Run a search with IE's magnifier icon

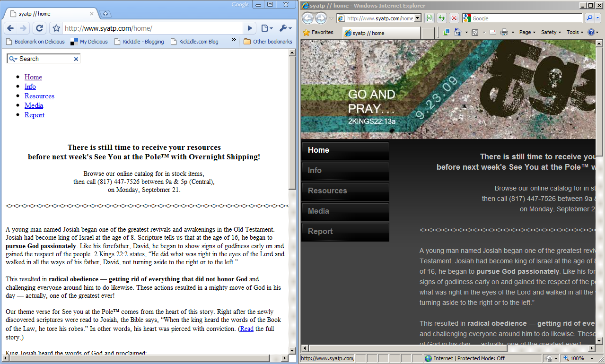(589, 18)
